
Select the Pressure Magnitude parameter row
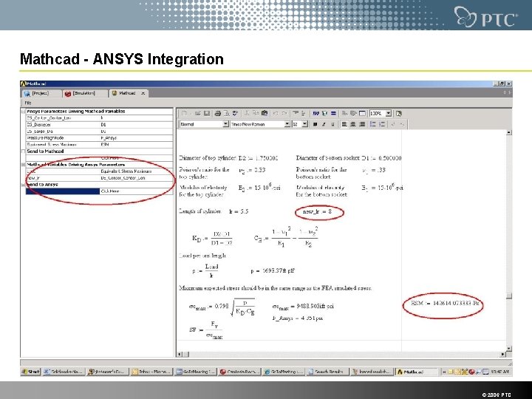(100, 138)
